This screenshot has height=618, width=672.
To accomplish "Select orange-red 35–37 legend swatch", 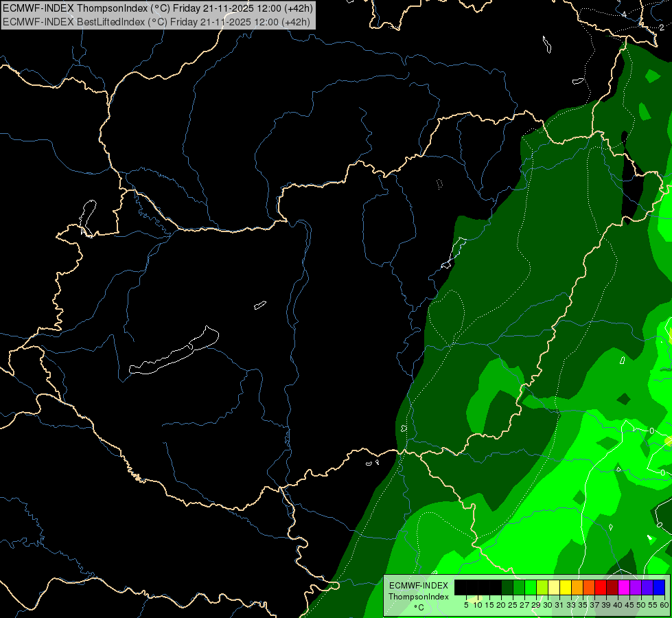I will pyautogui.click(x=589, y=587).
